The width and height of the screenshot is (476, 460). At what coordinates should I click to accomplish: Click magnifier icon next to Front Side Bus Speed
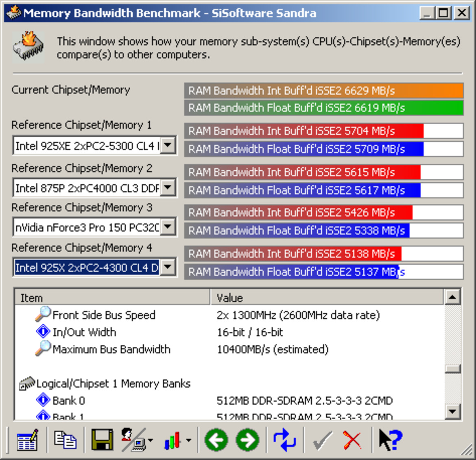coord(42,314)
